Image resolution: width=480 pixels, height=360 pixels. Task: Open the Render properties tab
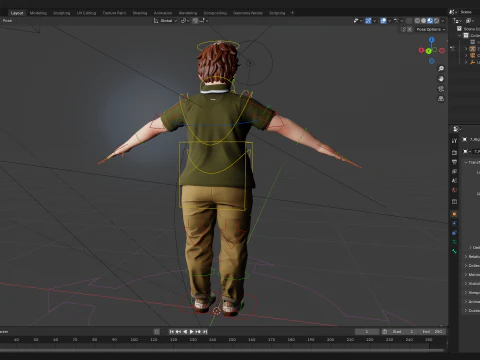click(x=454, y=152)
